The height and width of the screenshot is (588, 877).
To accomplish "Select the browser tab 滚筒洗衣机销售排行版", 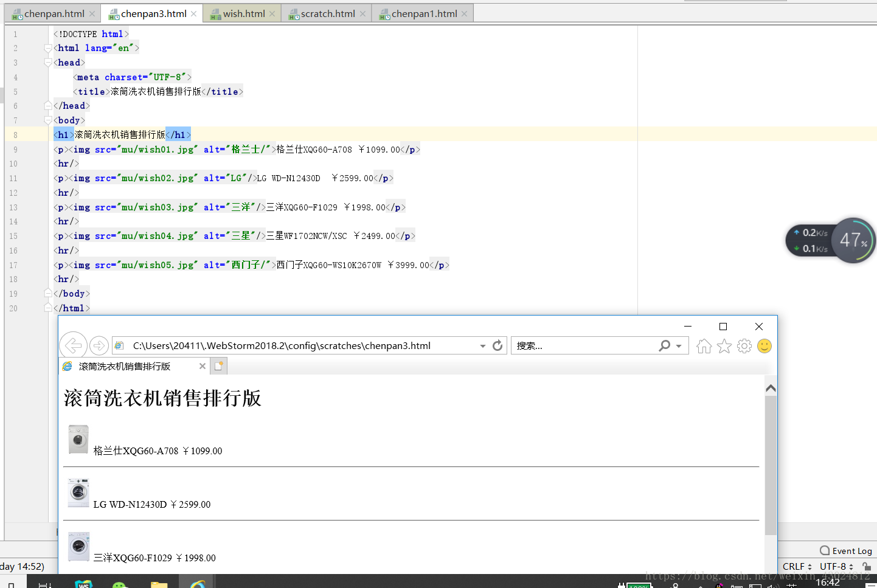I will click(x=134, y=366).
